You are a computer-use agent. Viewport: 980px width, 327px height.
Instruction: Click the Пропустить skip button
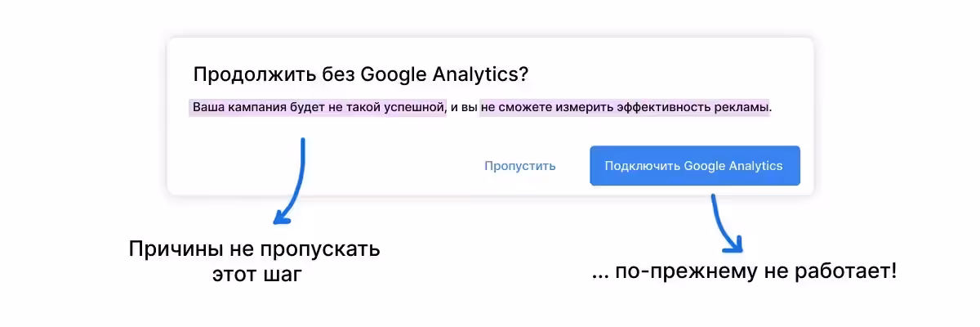(x=519, y=166)
